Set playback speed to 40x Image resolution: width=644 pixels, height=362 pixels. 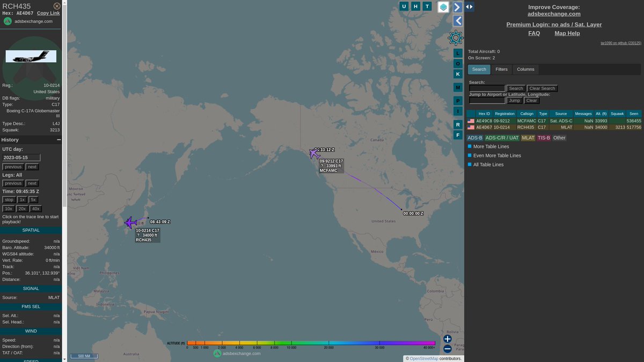(x=35, y=209)
